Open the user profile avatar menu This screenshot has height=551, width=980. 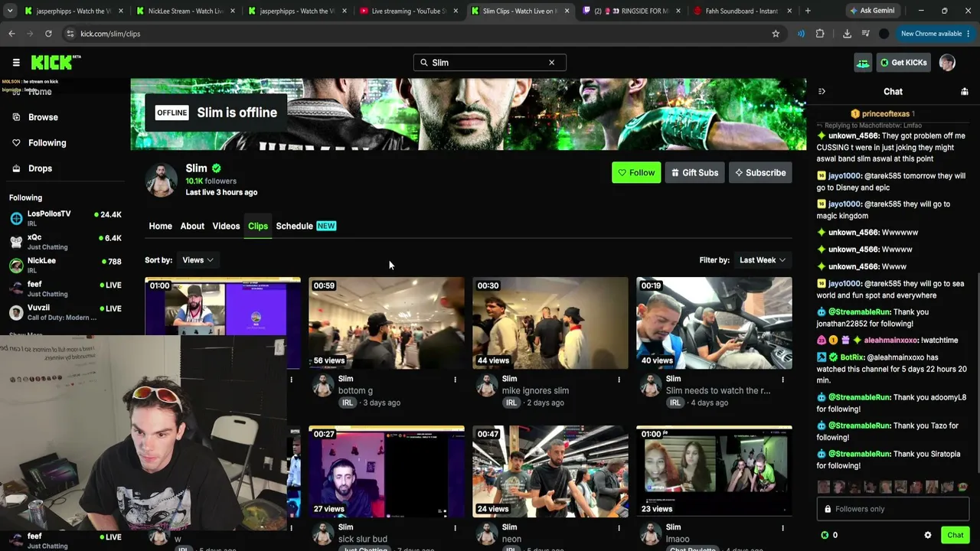coord(947,63)
